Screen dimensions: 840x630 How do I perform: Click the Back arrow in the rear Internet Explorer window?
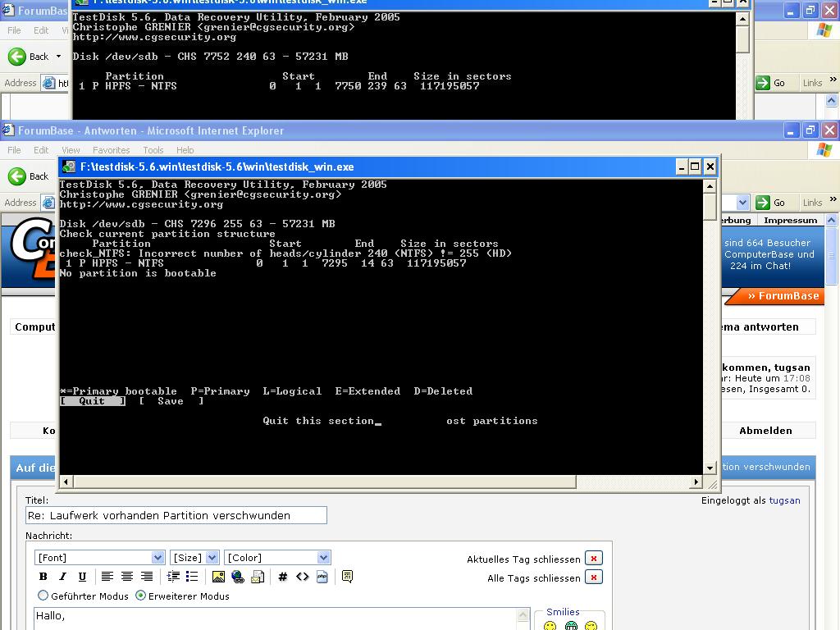pos(17,57)
